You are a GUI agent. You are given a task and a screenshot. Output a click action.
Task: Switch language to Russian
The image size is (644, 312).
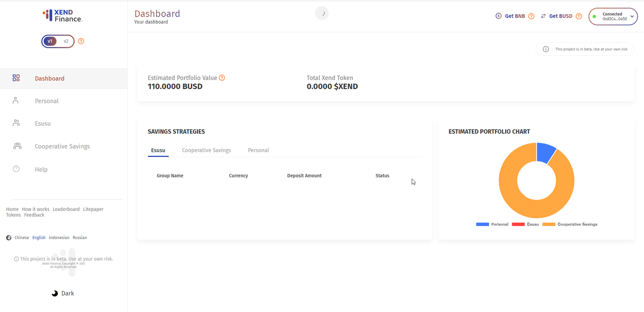[x=79, y=238]
